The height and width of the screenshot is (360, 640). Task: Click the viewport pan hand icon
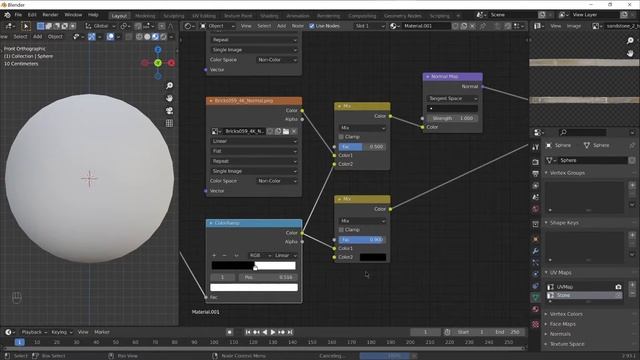pos(169,98)
